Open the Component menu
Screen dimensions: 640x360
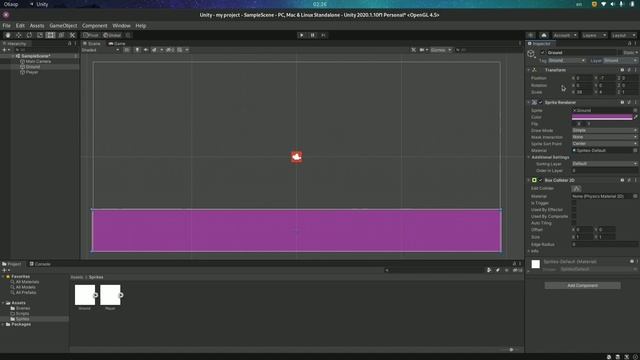click(x=94, y=26)
